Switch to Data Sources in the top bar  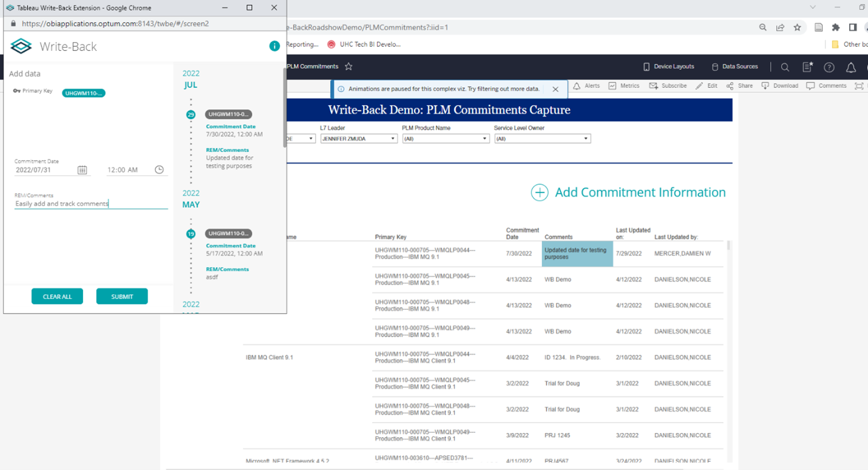click(x=734, y=67)
